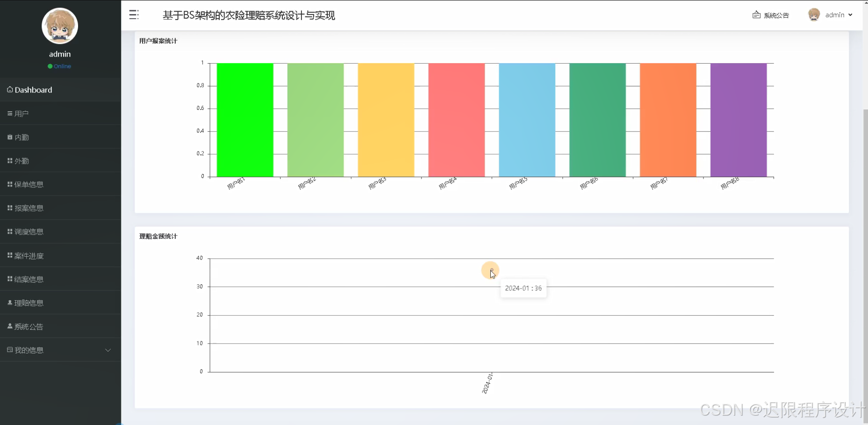Open the 我的信息 submenu
Image resolution: width=868 pixels, height=425 pixels.
click(60, 350)
